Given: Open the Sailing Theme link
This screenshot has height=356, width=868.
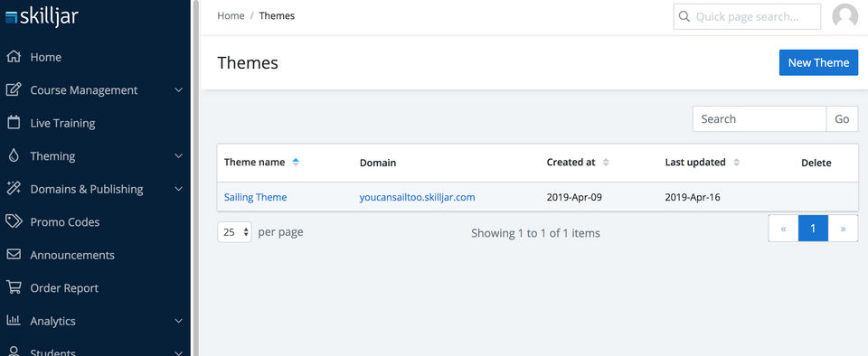Looking at the screenshot, I should pos(255,197).
